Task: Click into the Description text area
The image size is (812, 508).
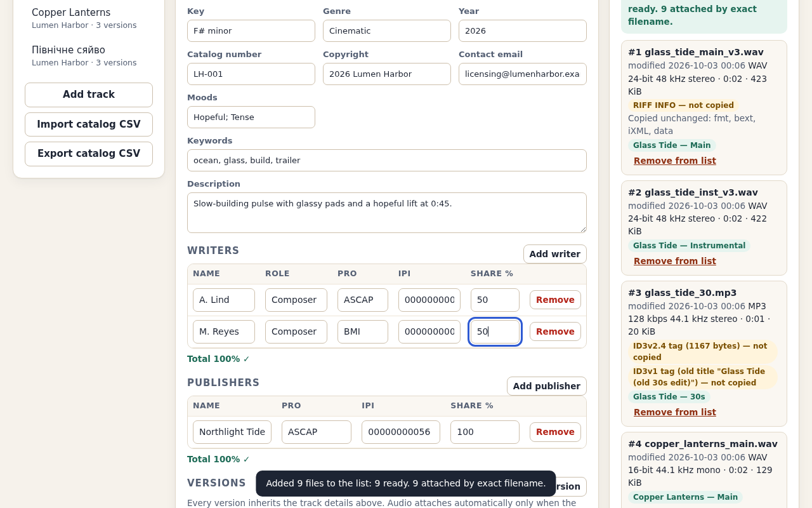Action: 387,213
